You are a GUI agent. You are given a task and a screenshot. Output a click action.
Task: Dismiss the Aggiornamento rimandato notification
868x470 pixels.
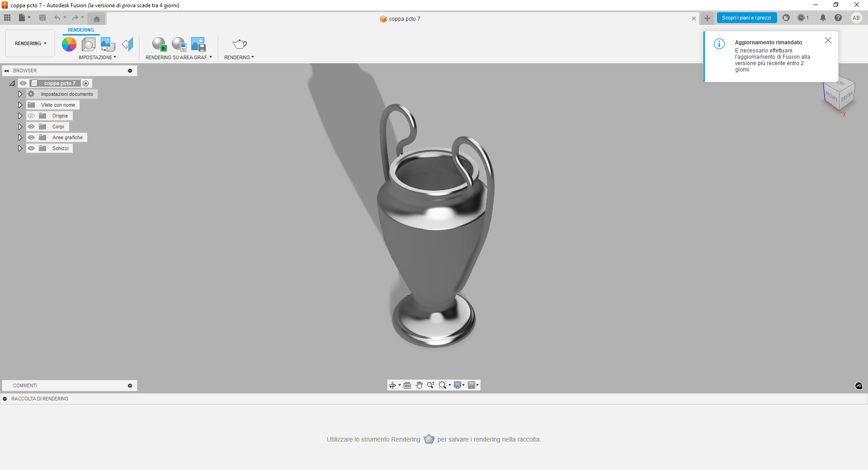point(828,40)
